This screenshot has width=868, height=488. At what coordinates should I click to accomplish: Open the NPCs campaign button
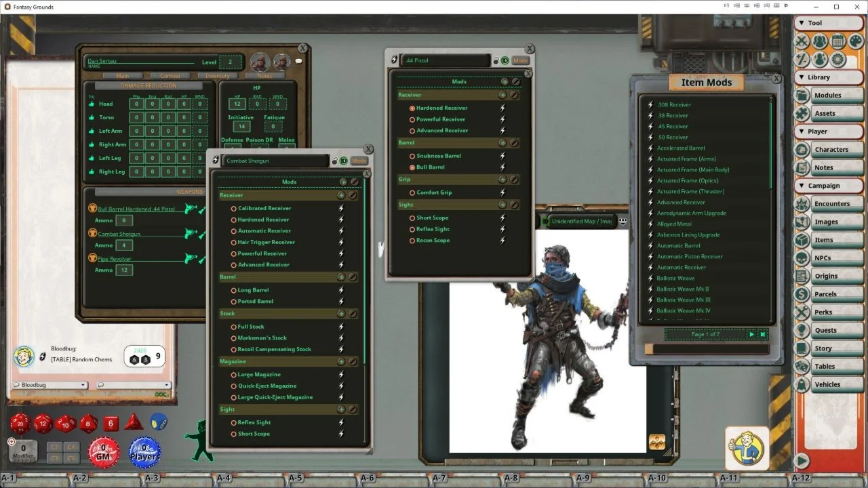pyautogui.click(x=829, y=258)
